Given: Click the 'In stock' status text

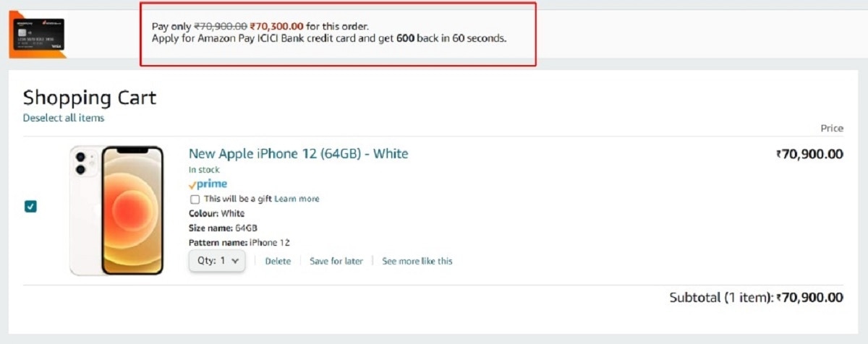Looking at the screenshot, I should tap(203, 170).
